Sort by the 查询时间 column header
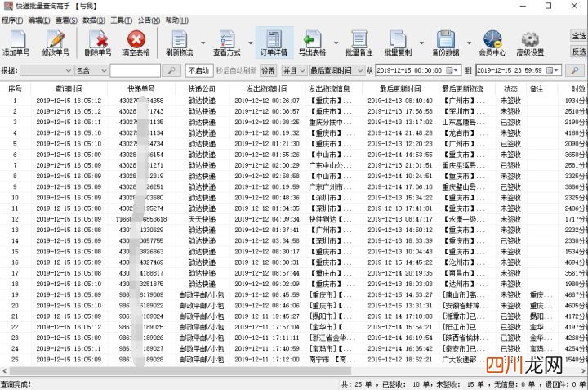Viewport: 588px width, 390px height. click(x=69, y=88)
